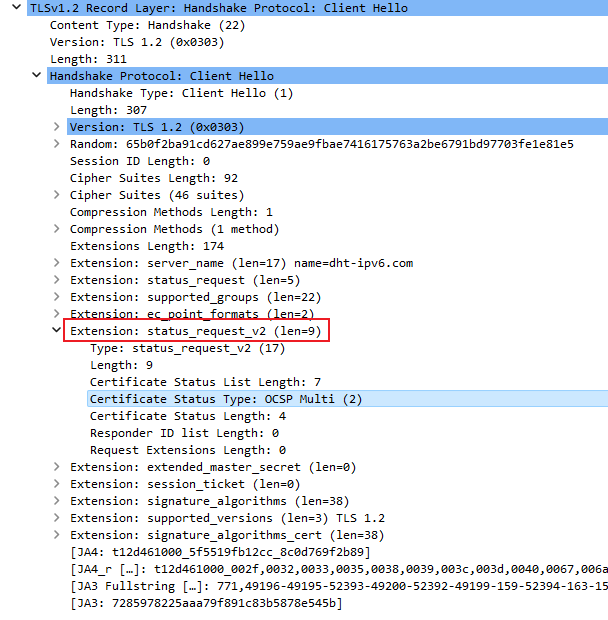Expand the signature_algorithms (len=38) extension

tap(57, 501)
